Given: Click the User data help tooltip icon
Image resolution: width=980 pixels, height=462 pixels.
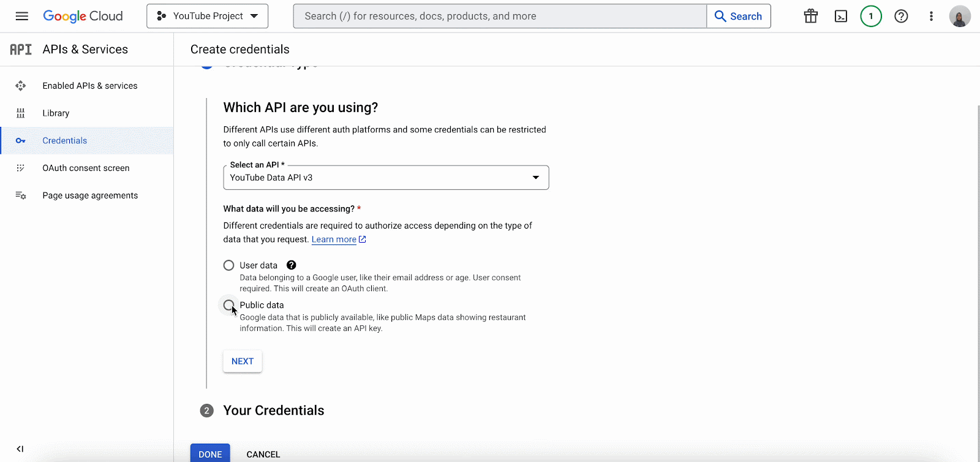Looking at the screenshot, I should click(x=292, y=265).
